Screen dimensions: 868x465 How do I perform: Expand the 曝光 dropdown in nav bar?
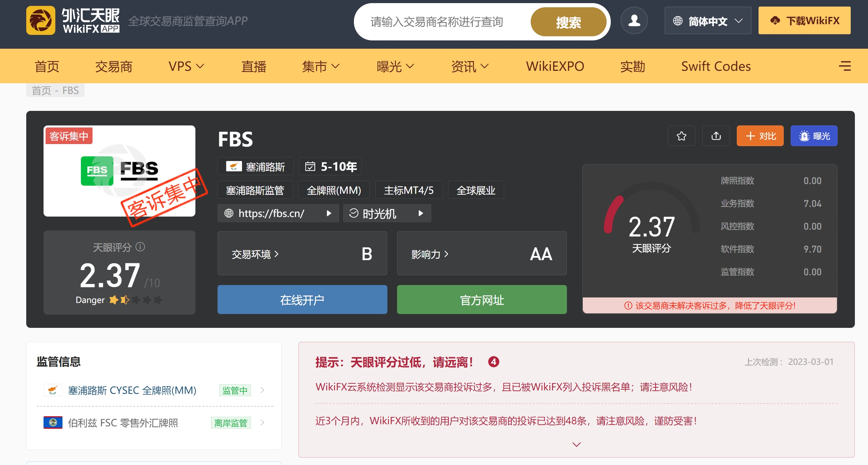395,66
